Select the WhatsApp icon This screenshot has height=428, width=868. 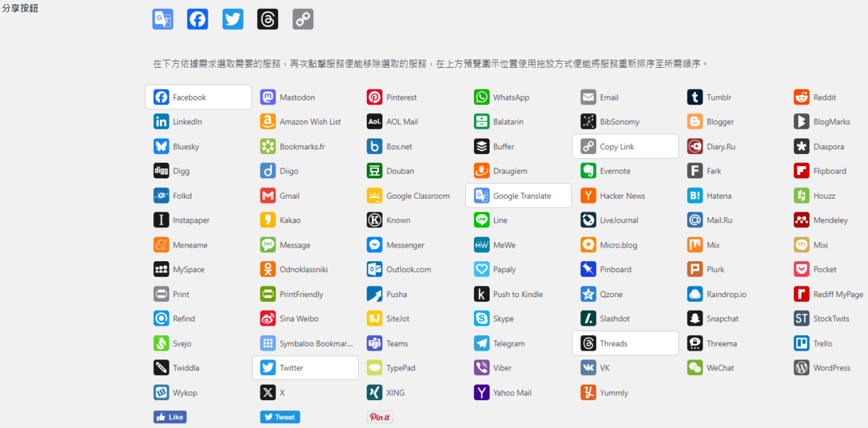pos(481,97)
